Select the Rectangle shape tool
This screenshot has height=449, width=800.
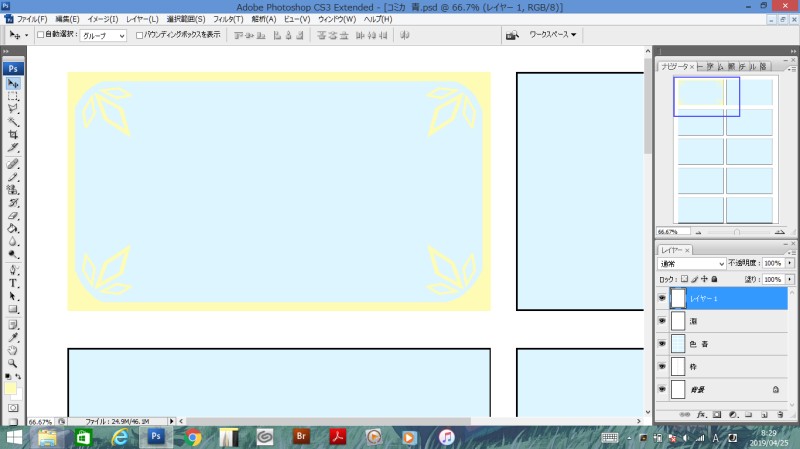tap(13, 309)
